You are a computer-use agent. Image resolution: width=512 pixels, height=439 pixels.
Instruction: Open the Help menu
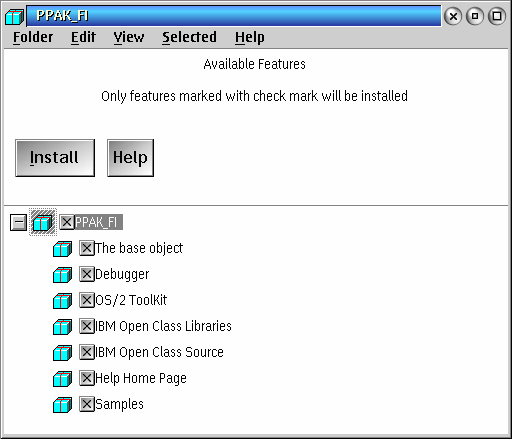(250, 37)
